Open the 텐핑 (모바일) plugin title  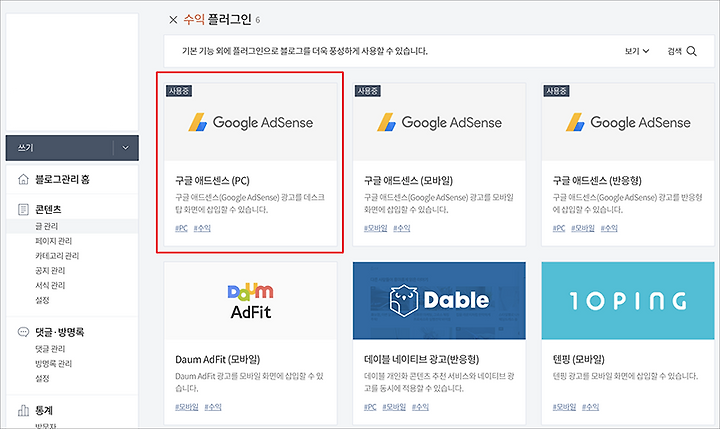[x=579, y=359]
